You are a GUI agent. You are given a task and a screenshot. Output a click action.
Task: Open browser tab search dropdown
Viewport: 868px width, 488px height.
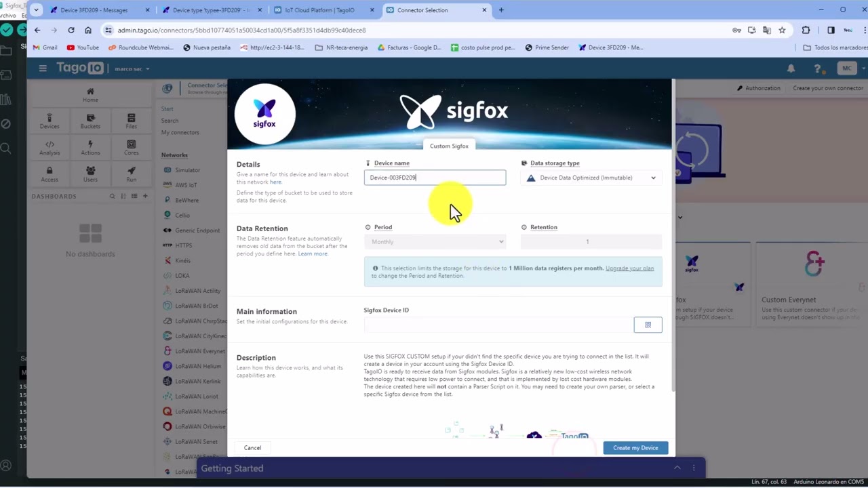[36, 10]
